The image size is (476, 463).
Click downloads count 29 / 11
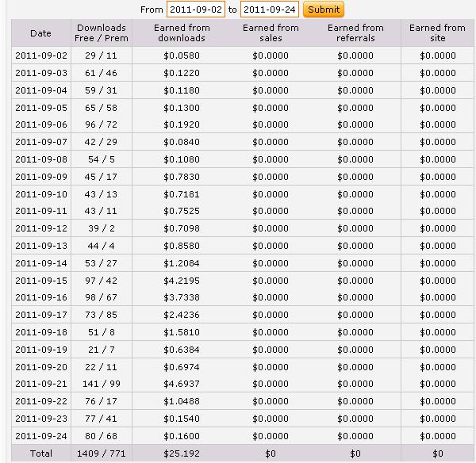(x=101, y=55)
